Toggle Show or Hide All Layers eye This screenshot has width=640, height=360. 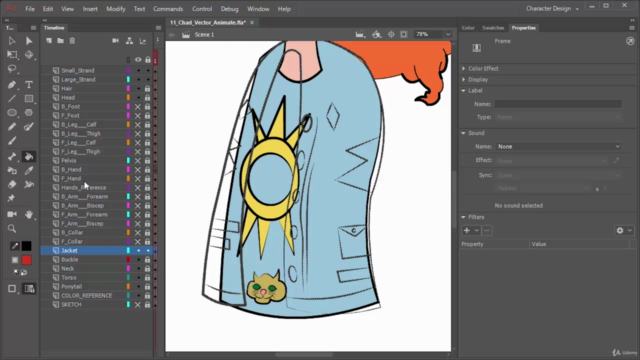[138, 60]
